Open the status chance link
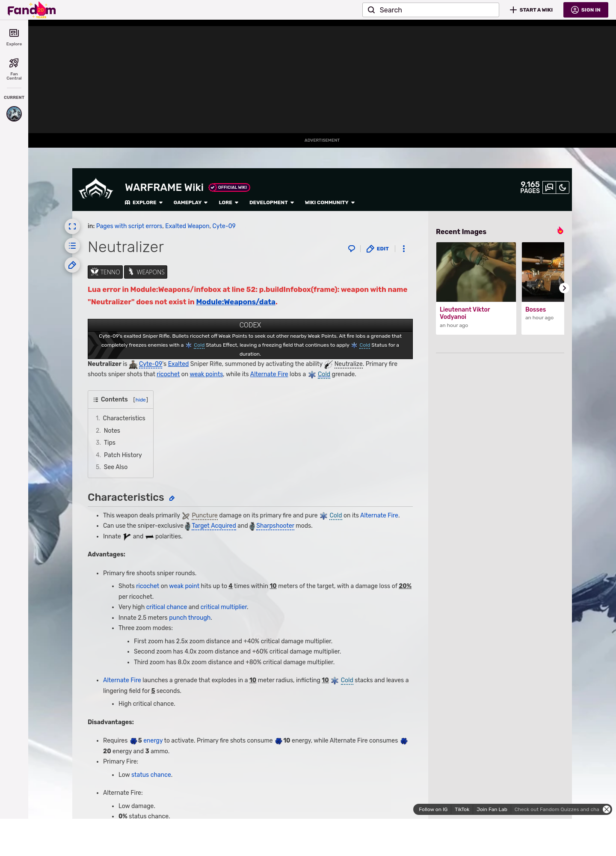This screenshot has width=616, height=856. pos(151,775)
